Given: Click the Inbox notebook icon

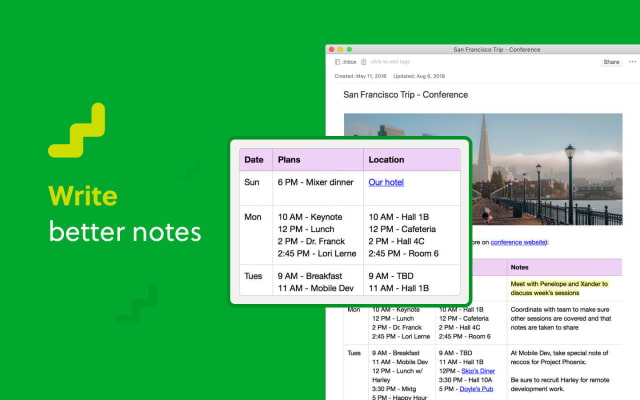Looking at the screenshot, I should pos(337,61).
